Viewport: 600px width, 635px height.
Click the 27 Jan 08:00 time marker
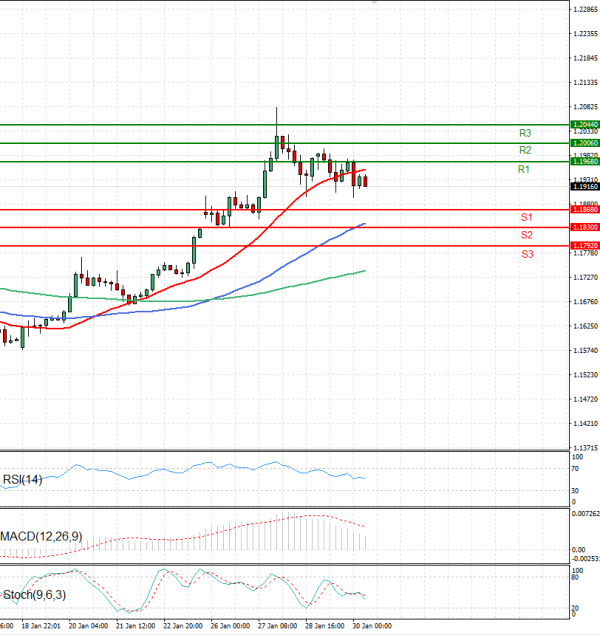click(x=278, y=627)
